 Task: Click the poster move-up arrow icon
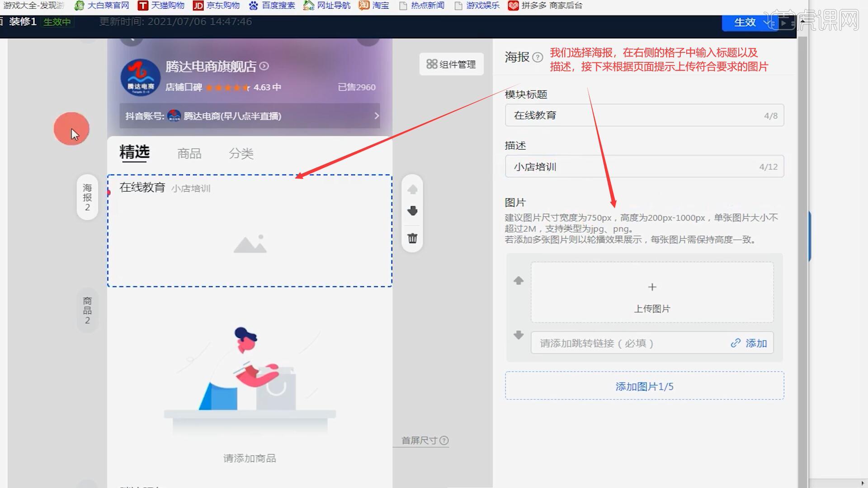[412, 189]
